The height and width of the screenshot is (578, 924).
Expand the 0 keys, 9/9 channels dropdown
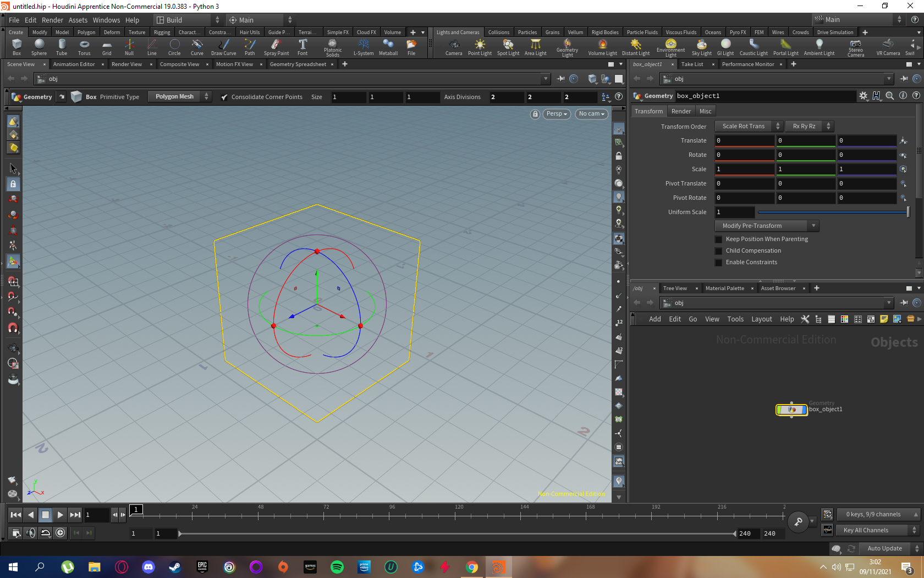878,515
